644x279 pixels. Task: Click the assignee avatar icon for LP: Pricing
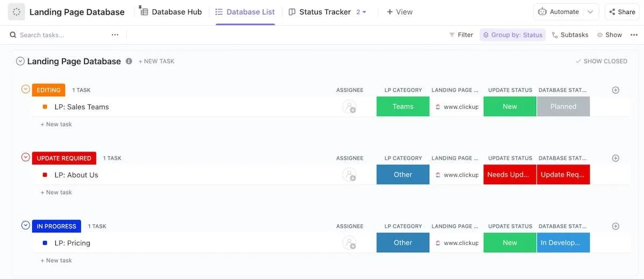(349, 243)
